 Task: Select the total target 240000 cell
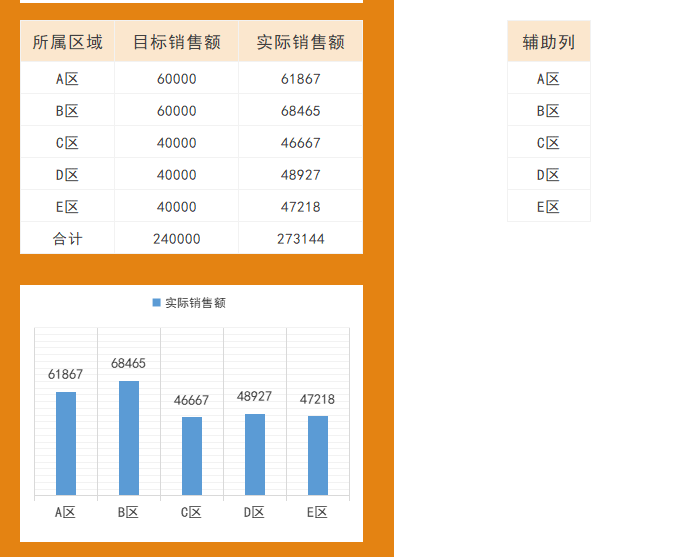click(176, 238)
